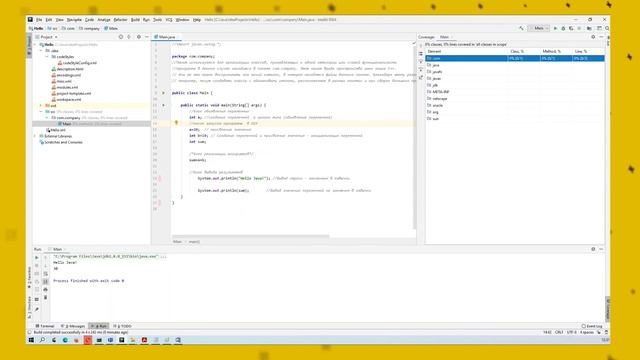Open the Project view selector dropdown
The width and height of the screenshot is (640, 360).
coord(47,37)
